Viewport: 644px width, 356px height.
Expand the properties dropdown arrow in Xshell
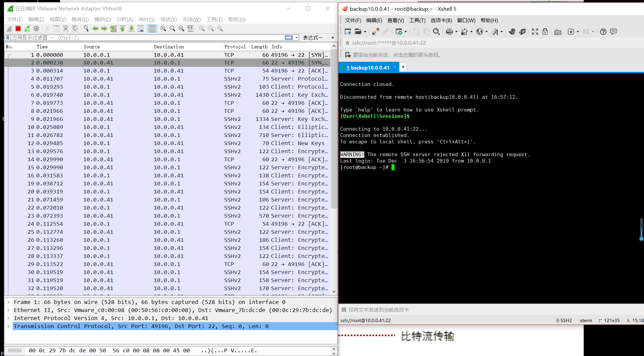[406, 32]
